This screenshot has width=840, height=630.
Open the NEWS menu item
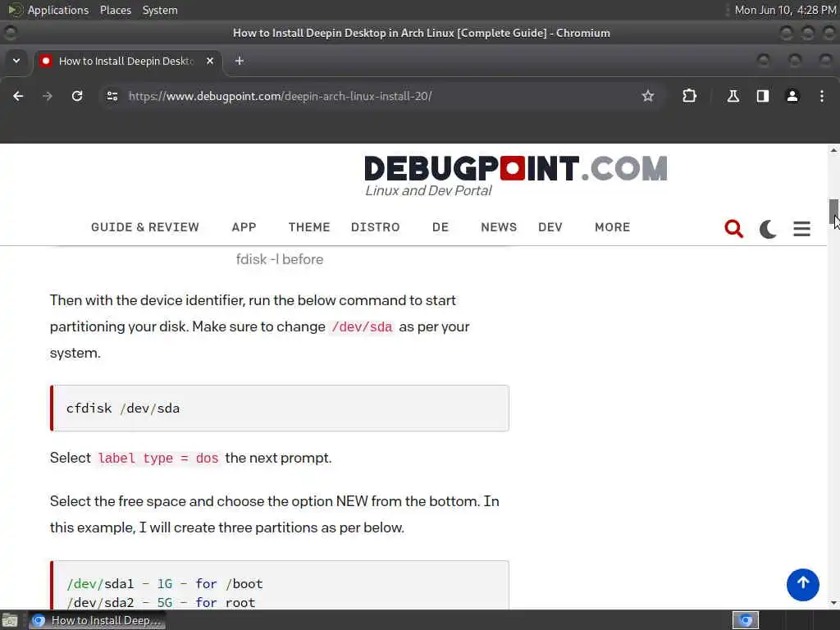[499, 227]
